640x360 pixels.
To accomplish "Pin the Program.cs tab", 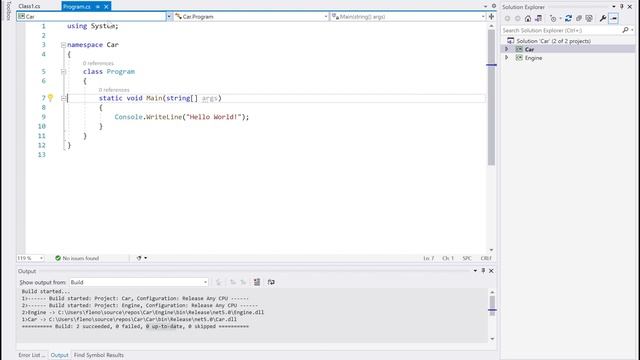I will (98, 7).
